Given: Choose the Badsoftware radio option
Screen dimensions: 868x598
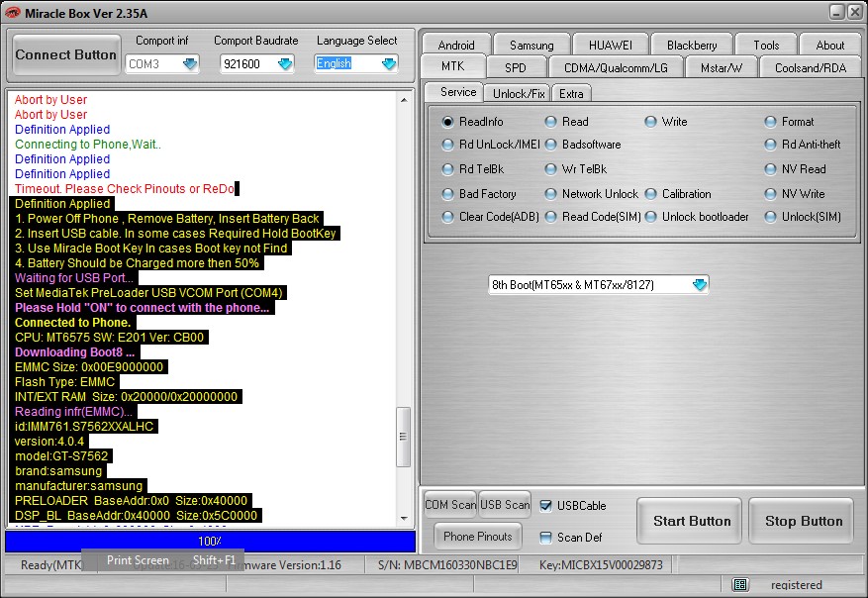Looking at the screenshot, I should [x=551, y=145].
